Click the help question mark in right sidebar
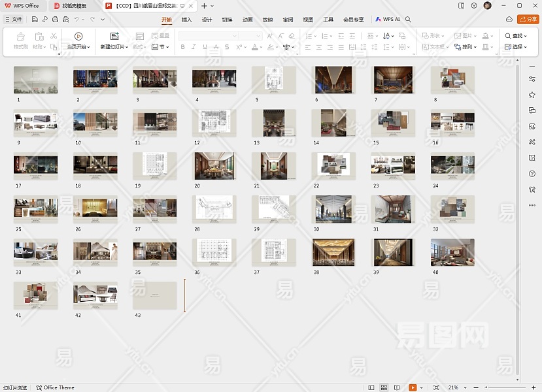Image resolution: width=542 pixels, height=392 pixels. click(532, 174)
